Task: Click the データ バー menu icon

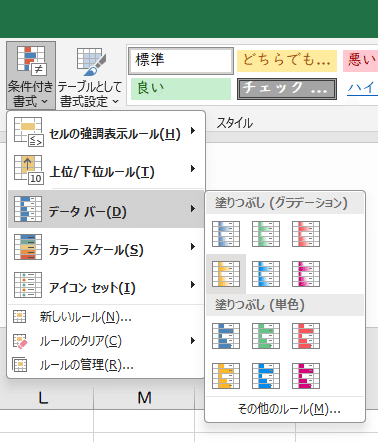Action: (28, 209)
